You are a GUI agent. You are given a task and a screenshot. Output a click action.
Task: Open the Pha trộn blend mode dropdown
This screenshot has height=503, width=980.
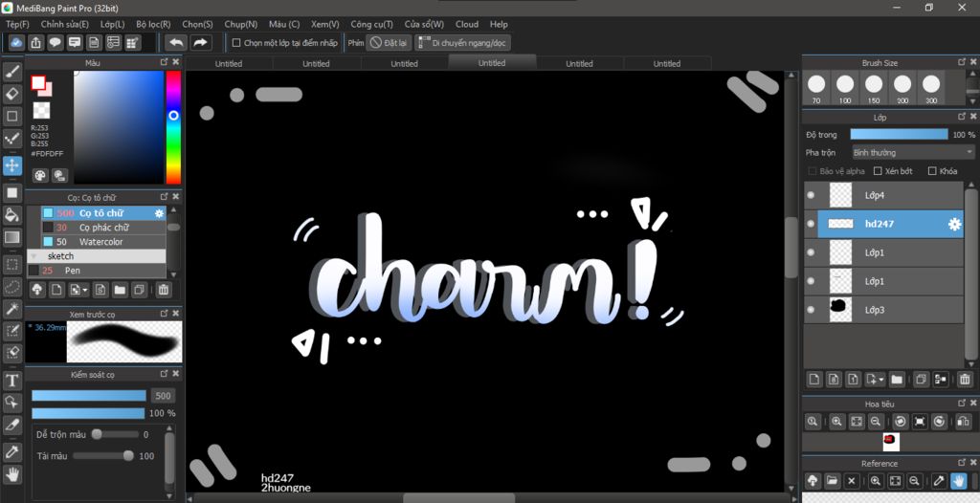coord(913,152)
